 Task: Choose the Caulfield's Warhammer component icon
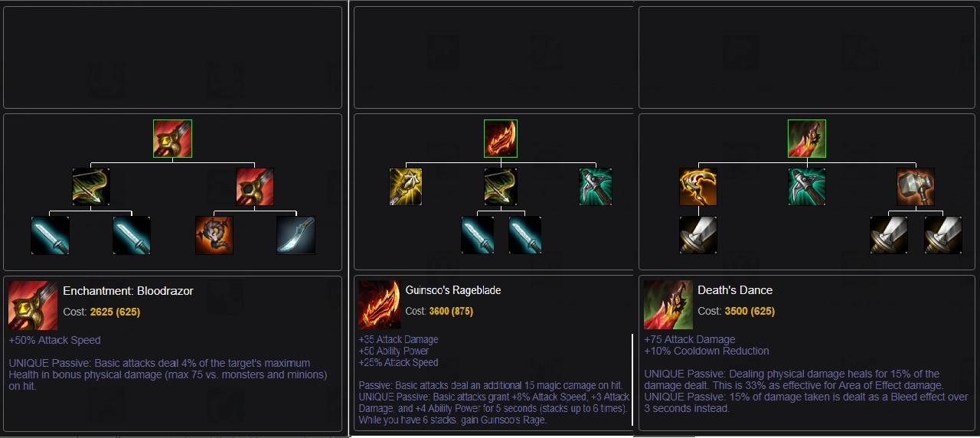click(x=916, y=187)
